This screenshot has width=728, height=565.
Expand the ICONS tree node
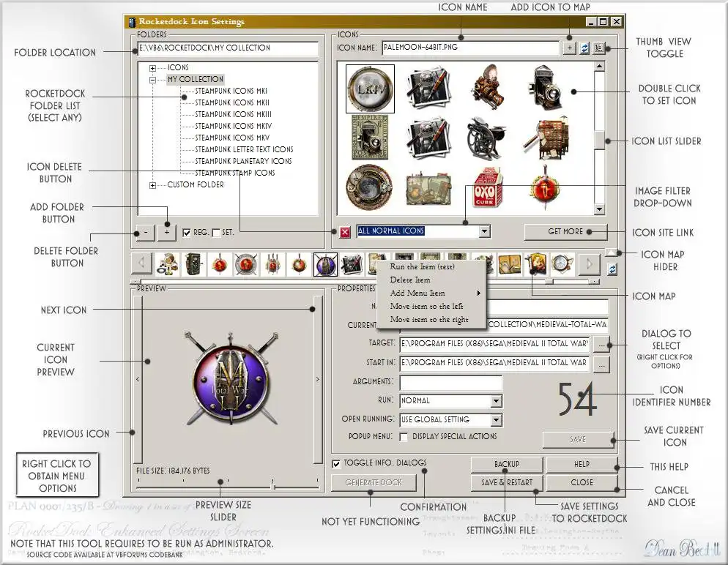152,68
